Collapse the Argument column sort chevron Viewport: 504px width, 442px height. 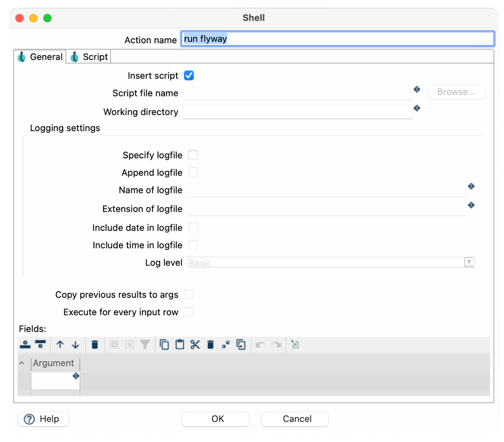(22, 363)
